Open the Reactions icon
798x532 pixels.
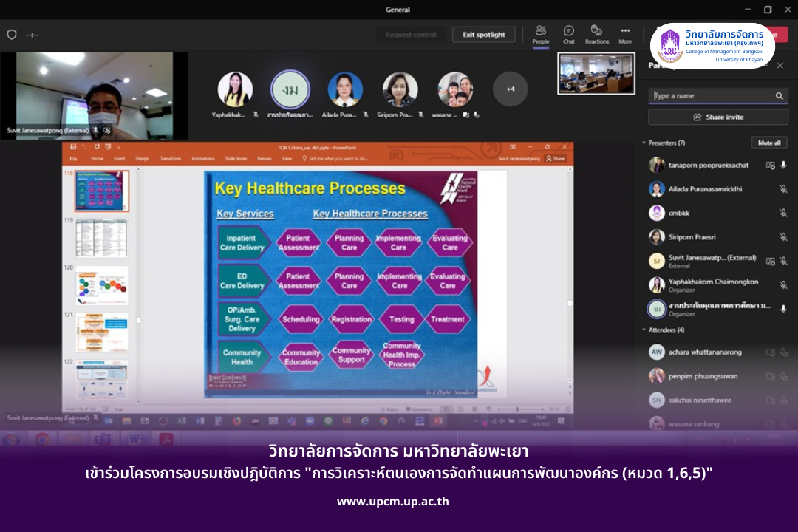596,30
